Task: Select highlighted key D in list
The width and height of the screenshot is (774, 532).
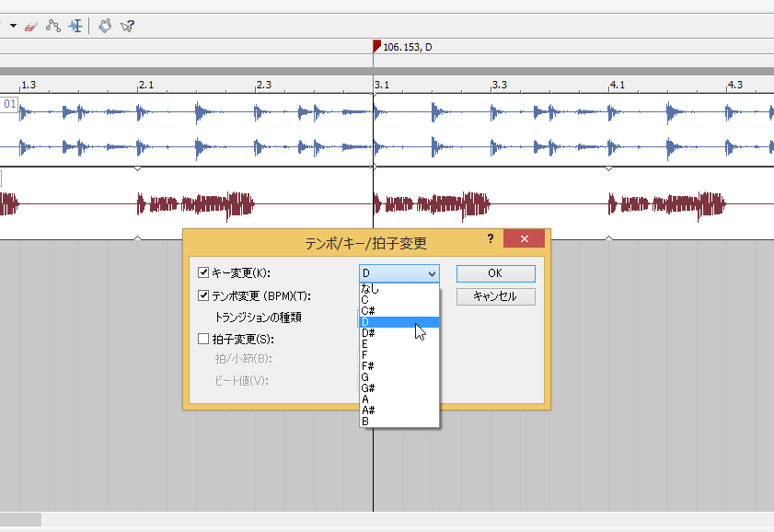Action: point(399,322)
